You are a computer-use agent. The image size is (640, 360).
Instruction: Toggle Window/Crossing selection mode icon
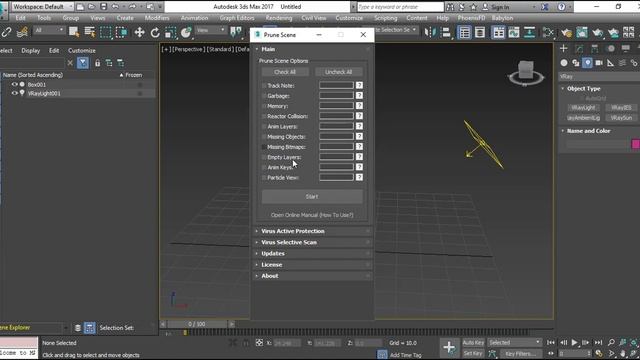click(x=121, y=32)
